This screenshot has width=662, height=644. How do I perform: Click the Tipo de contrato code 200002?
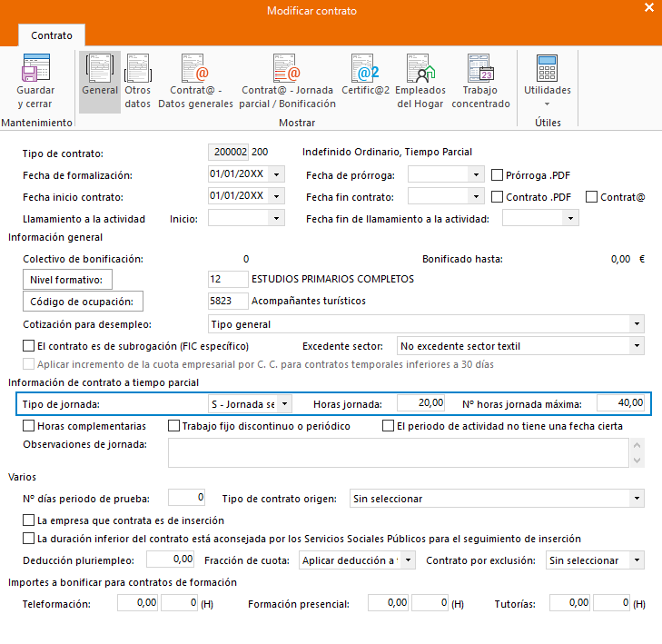pyautogui.click(x=229, y=152)
